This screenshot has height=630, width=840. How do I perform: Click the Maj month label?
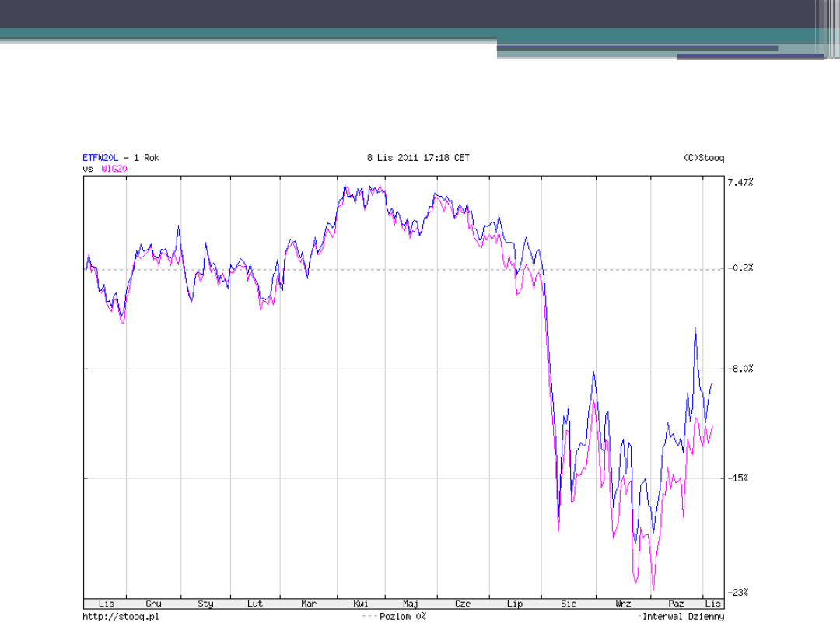point(411,604)
